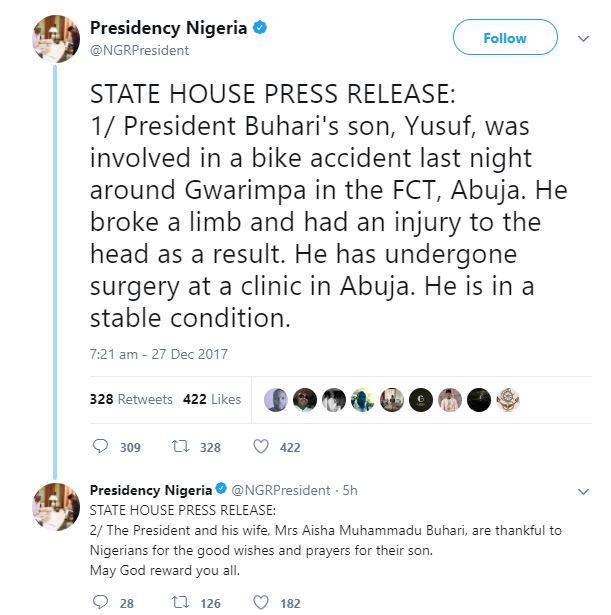The width and height of the screenshot is (611, 615).
Task: Follow the Presidency Nigeria account
Action: [504, 38]
